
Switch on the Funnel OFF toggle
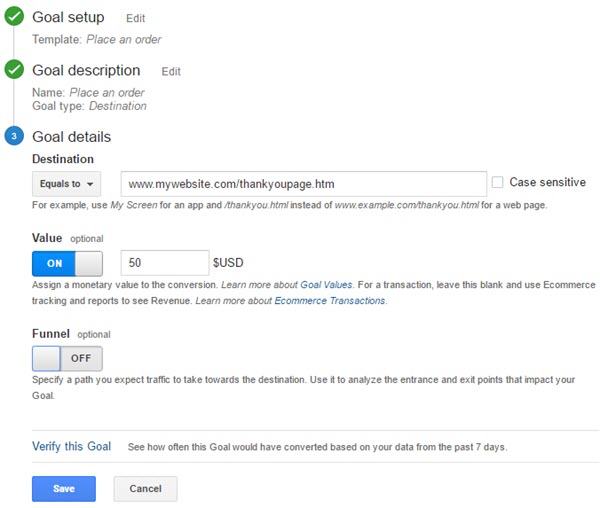pyautogui.click(x=67, y=358)
